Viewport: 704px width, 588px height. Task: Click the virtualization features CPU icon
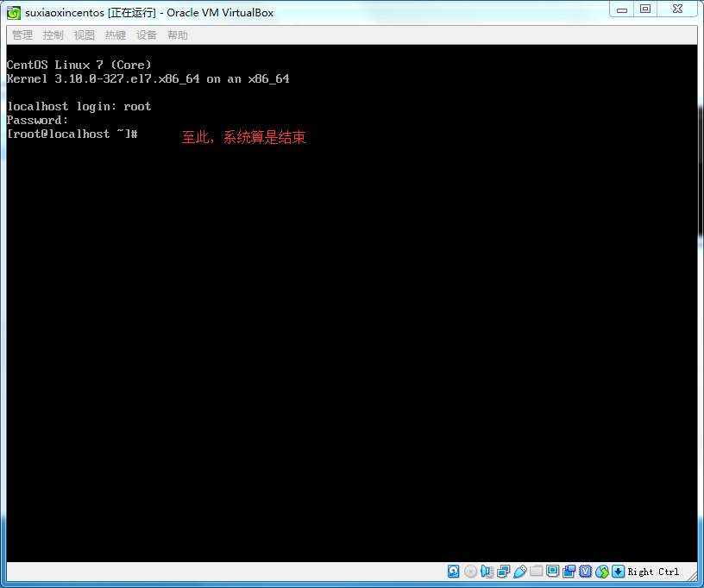[586, 571]
